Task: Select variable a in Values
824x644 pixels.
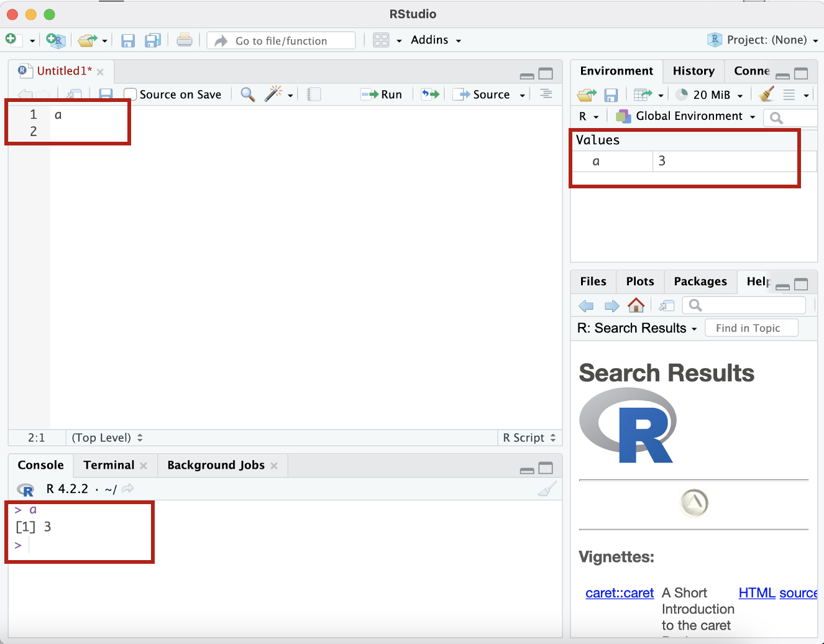Action: tap(596, 161)
